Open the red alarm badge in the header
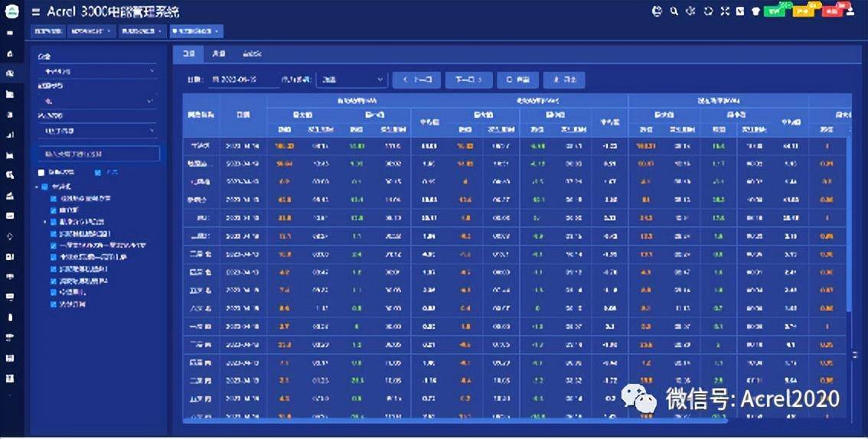The height and width of the screenshot is (439, 868). tap(833, 10)
